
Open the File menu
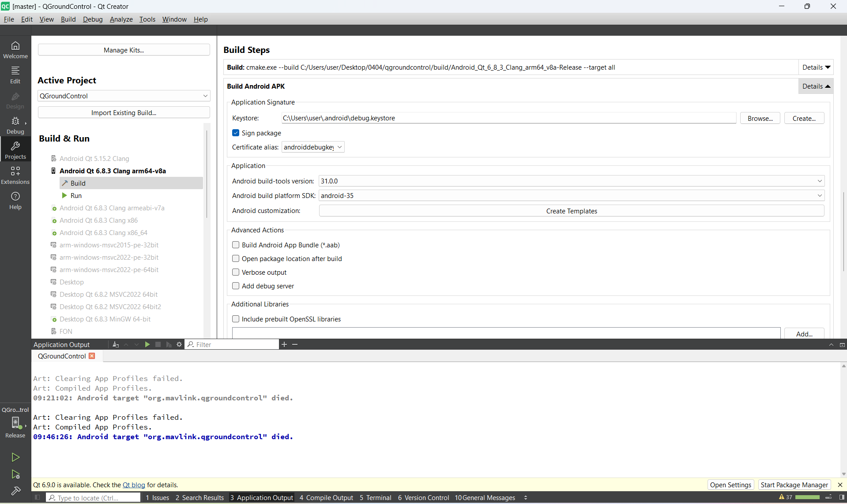pos(9,19)
